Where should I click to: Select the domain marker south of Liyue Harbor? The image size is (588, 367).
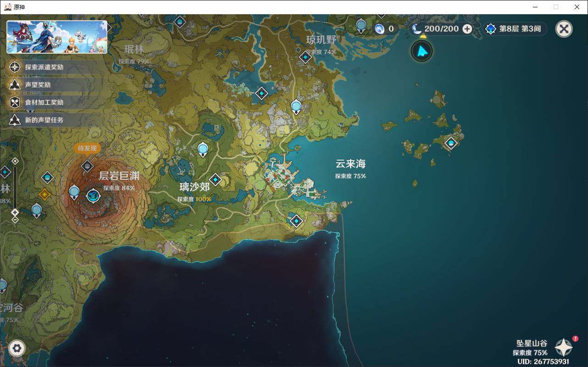(296, 221)
